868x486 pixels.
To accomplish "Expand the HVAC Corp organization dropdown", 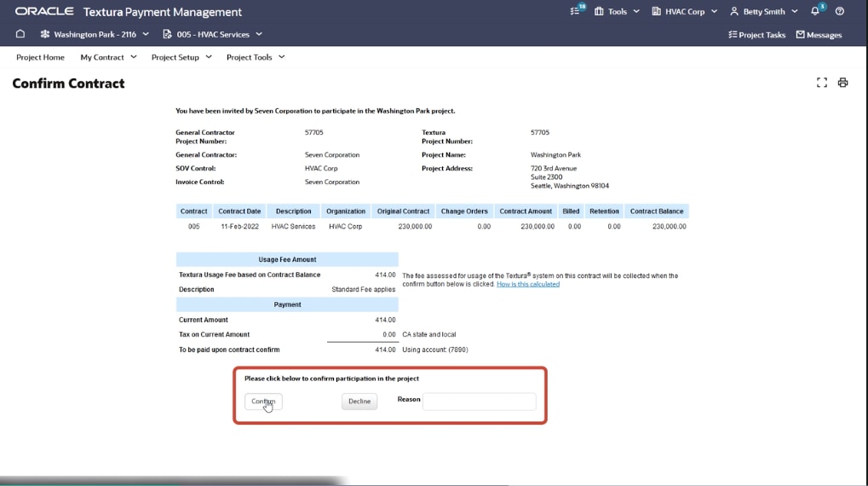I will tap(684, 12).
